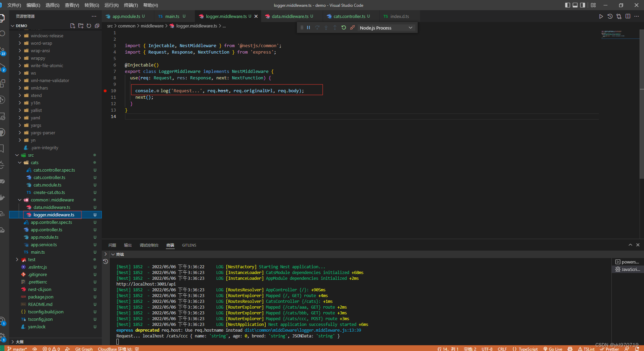Open logger.middleware.js:13:39 link in terminal
Screen dimensions: 644x351
click(x=303, y=330)
